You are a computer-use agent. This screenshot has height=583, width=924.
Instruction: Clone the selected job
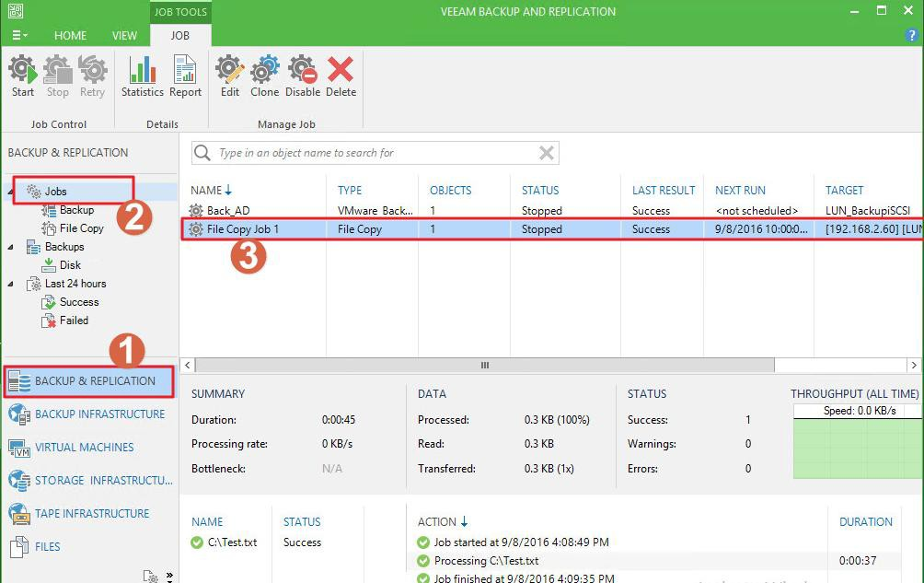click(x=265, y=76)
